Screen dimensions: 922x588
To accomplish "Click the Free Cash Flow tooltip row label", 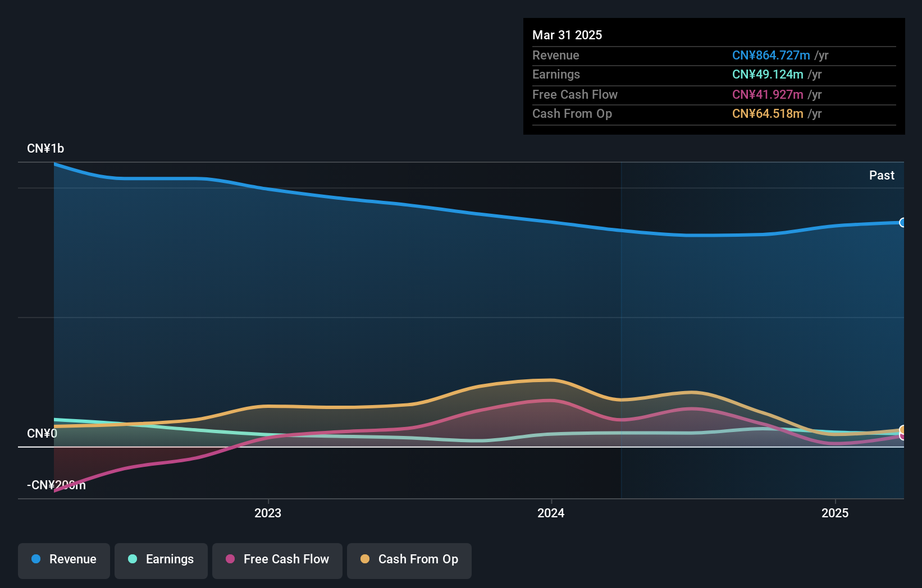I will point(575,95).
